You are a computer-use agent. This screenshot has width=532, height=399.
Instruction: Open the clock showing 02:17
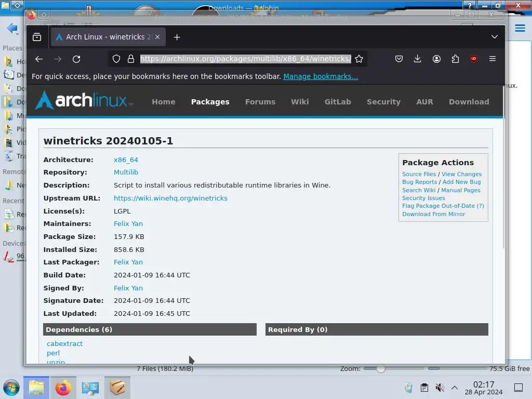(x=484, y=388)
